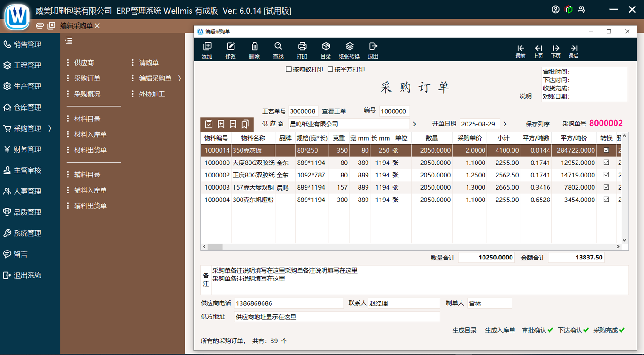Image resolution: width=644 pixels, height=355 pixels.
Task: Click the 查看工单 link
Action: tap(334, 111)
